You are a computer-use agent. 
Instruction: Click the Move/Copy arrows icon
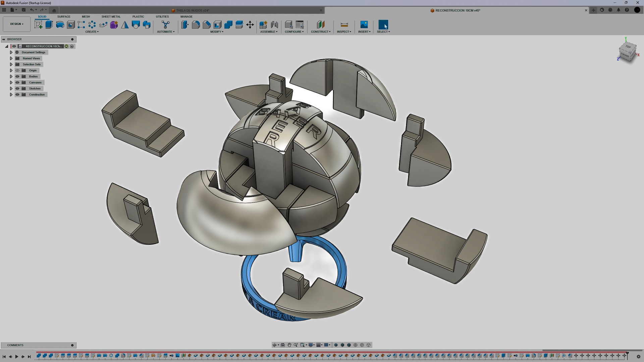[x=250, y=24]
